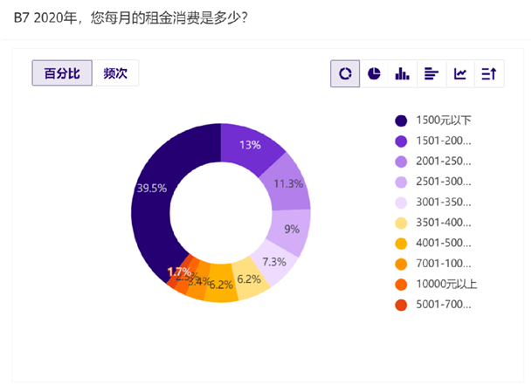
Task: Toggle the 1501-200... legend entry
Action: click(x=433, y=141)
